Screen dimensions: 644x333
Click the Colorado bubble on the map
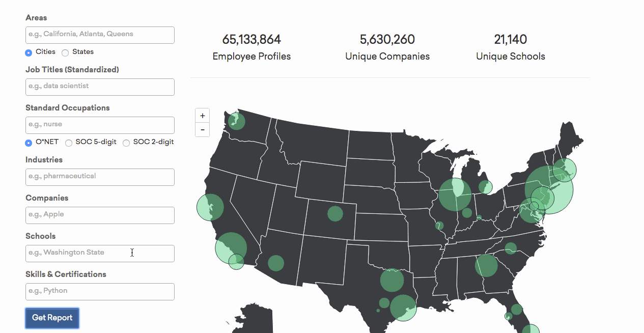tap(335, 213)
